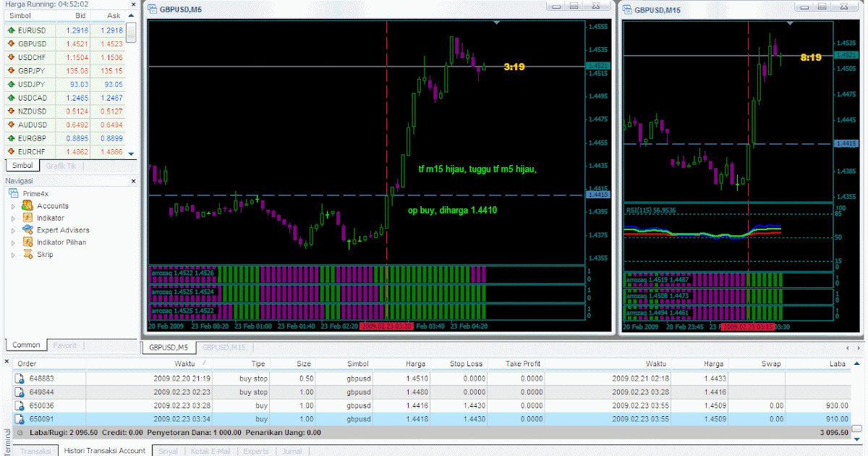Image resolution: width=868 pixels, height=456 pixels.
Task: Open the Favorit tab in navigator
Action: click(64, 345)
